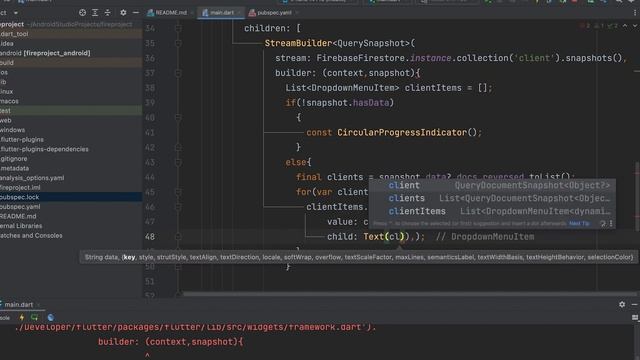
Task: Click error text 'builder: (context,snapshot){' in console
Action: tap(171, 342)
